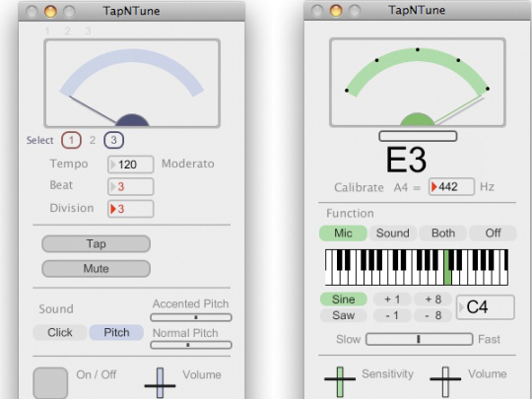Click the C4 note number box
Viewport: 532px width, 399px height.
click(485, 307)
